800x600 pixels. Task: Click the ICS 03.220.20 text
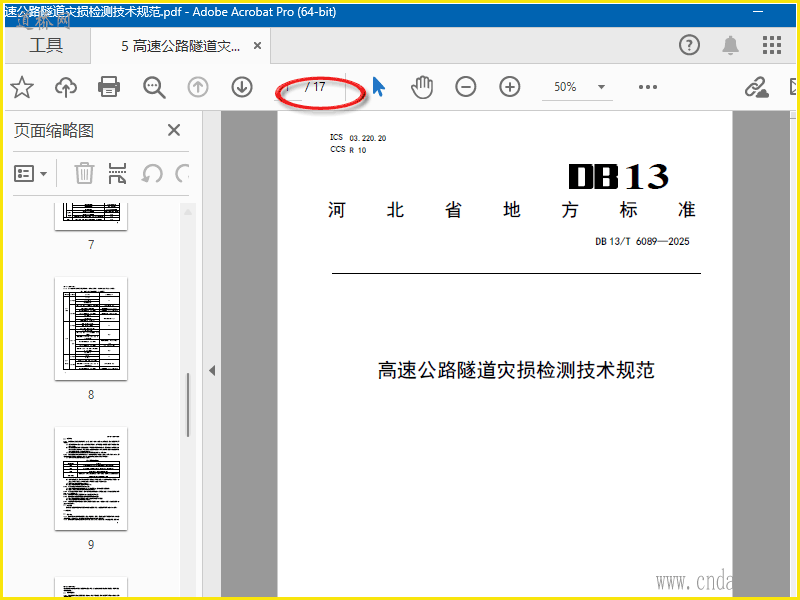coord(358,138)
